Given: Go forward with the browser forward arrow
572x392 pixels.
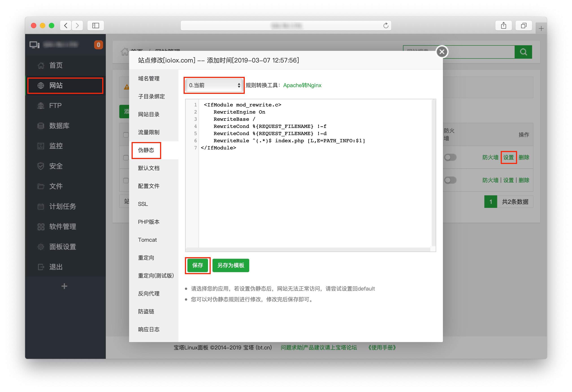Looking at the screenshot, I should pos(77,25).
